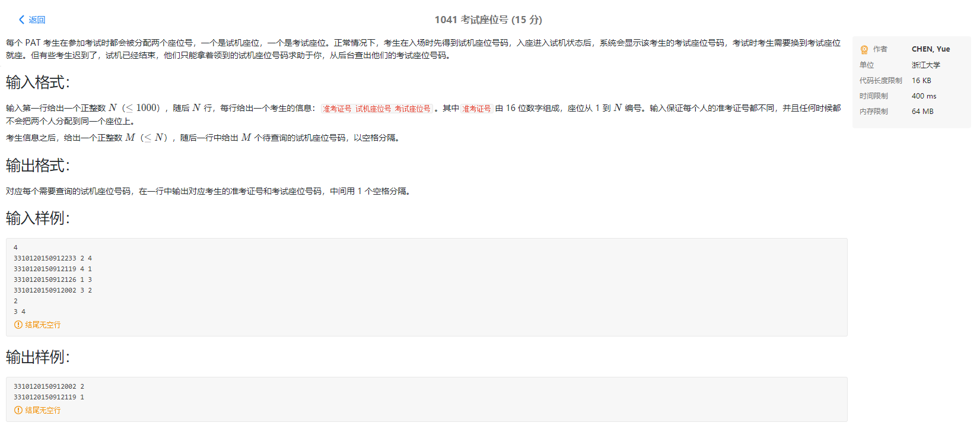Click the 400 ms time limit value

pos(924,96)
